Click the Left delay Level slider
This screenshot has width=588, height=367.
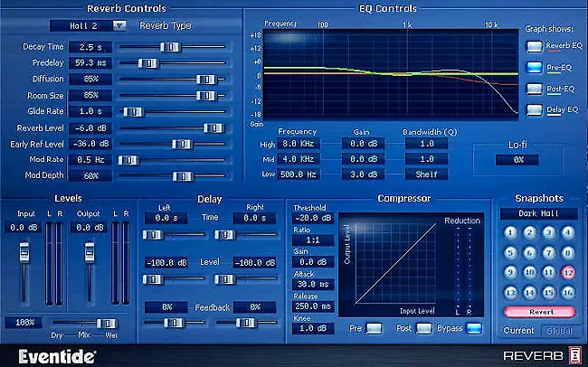point(153,279)
